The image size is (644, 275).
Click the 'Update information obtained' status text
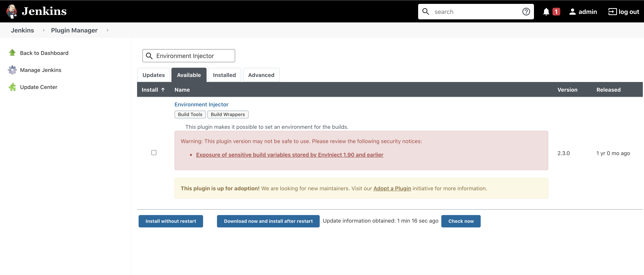point(380,221)
